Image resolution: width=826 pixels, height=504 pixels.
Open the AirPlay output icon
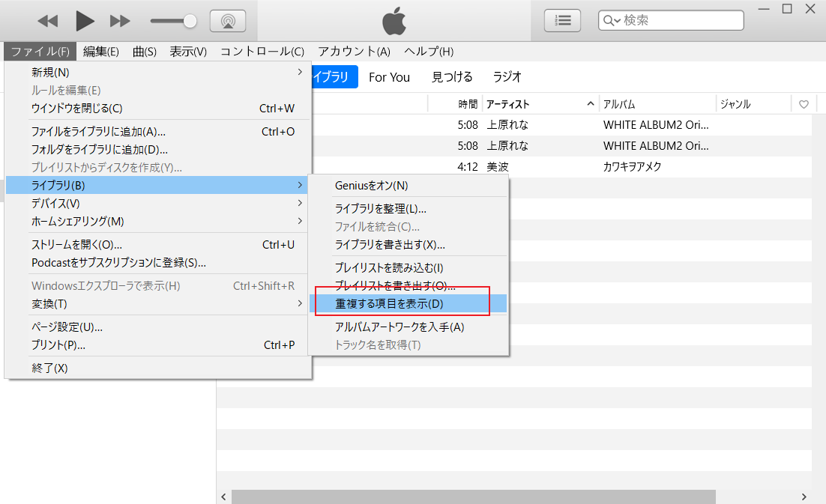(228, 21)
